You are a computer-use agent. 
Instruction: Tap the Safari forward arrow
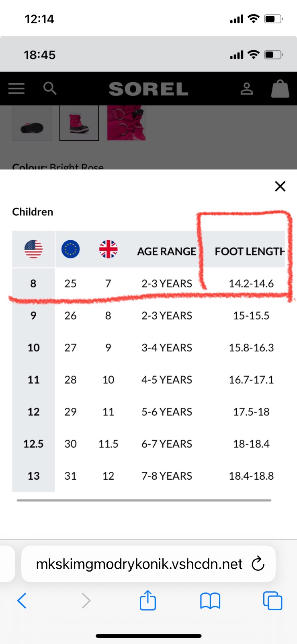(x=86, y=601)
